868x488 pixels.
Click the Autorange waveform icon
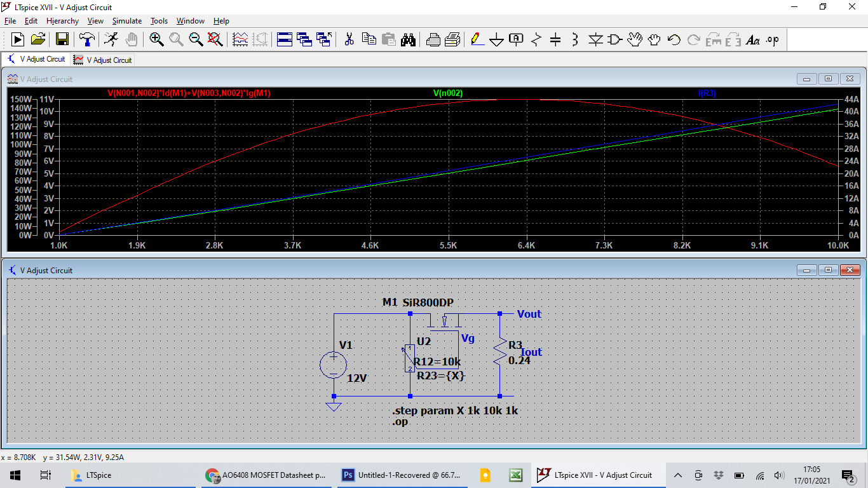[x=240, y=39]
